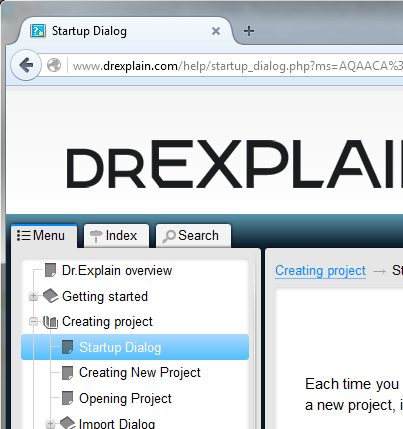Open a new browser tab with plus
The image size is (403, 429).
[x=249, y=31]
